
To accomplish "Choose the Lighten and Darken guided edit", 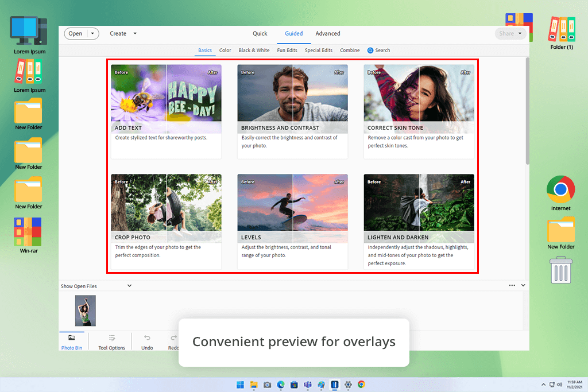I will click(x=419, y=221).
